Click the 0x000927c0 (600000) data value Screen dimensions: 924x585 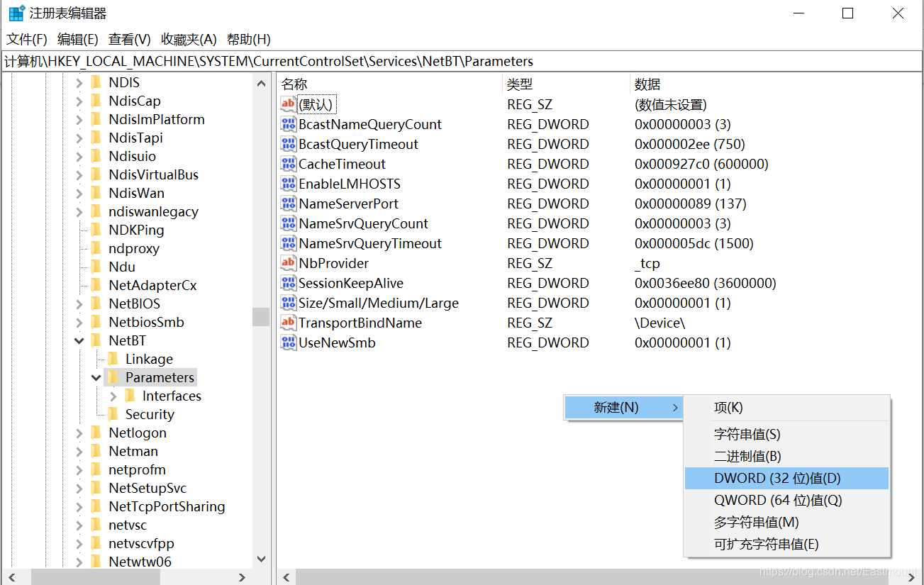coord(701,165)
